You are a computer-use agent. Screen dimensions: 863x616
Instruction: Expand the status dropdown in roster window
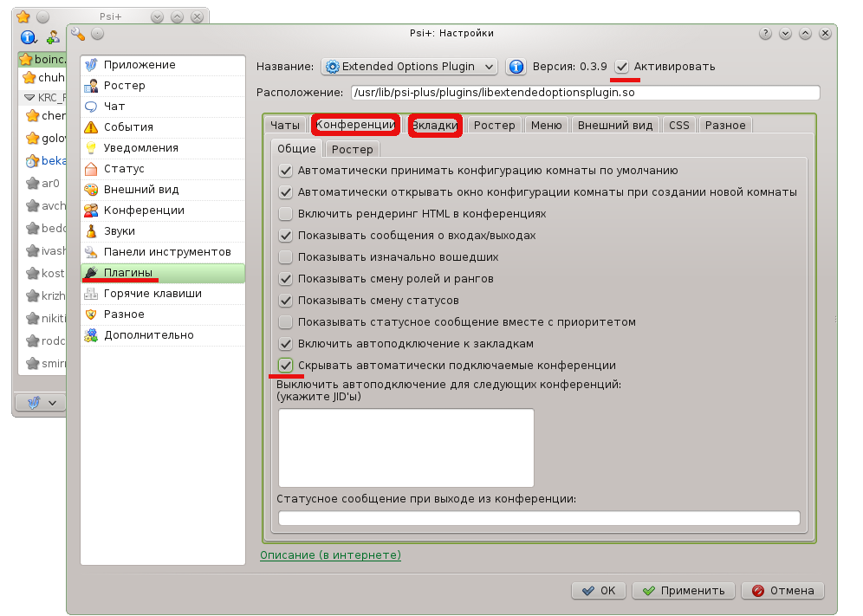[41, 403]
